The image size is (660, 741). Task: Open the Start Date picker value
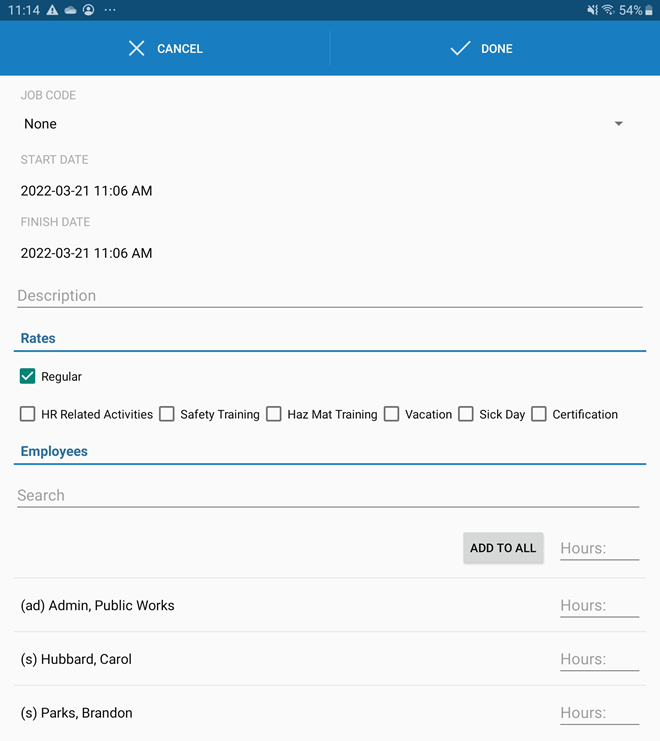(87, 191)
